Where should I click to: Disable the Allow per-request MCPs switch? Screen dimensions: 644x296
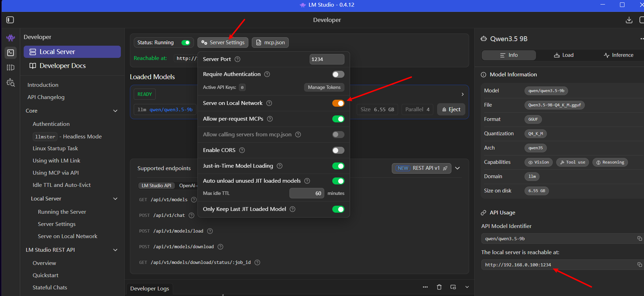point(338,119)
